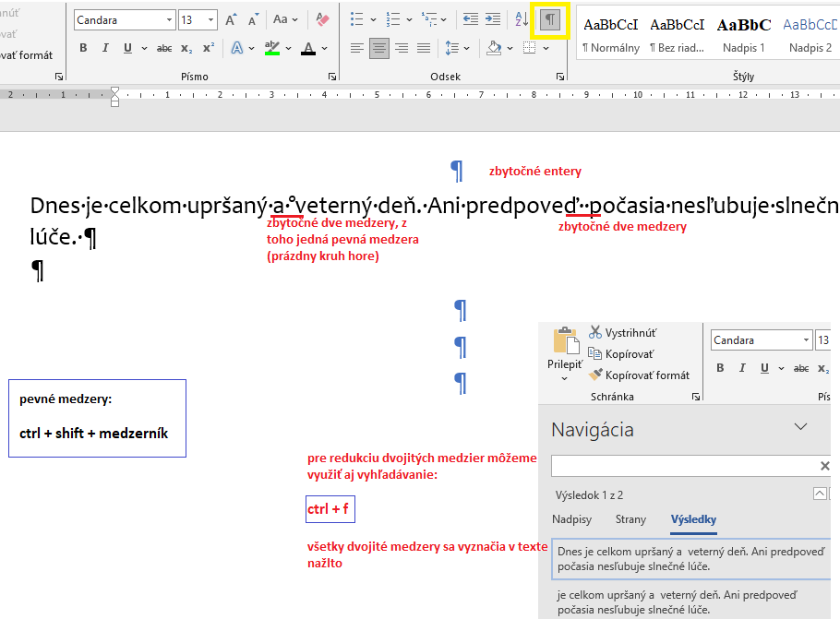
Task: Open Písmo font dialog launcher
Action: pos(332,77)
